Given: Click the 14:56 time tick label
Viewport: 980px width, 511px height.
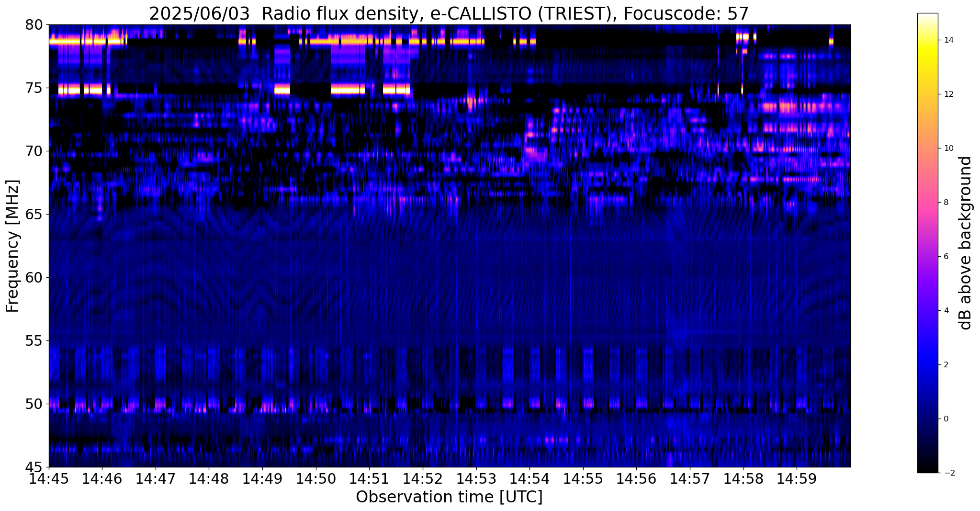Looking at the screenshot, I should [636, 478].
